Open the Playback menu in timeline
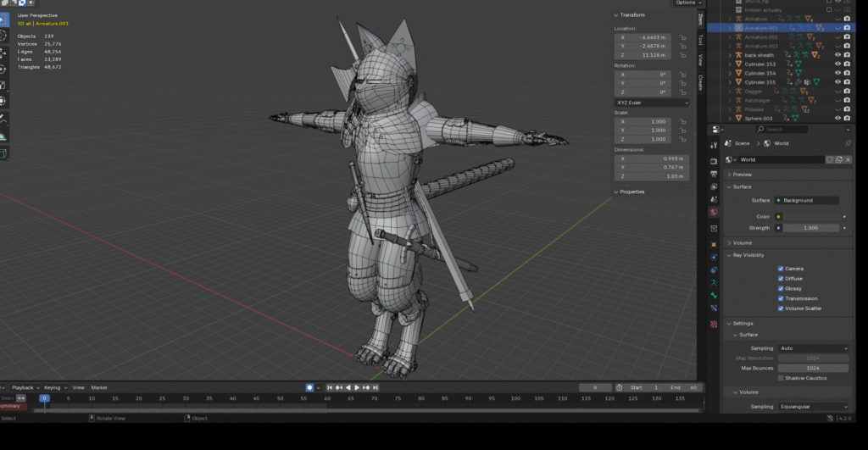The image size is (868, 450). click(x=23, y=387)
